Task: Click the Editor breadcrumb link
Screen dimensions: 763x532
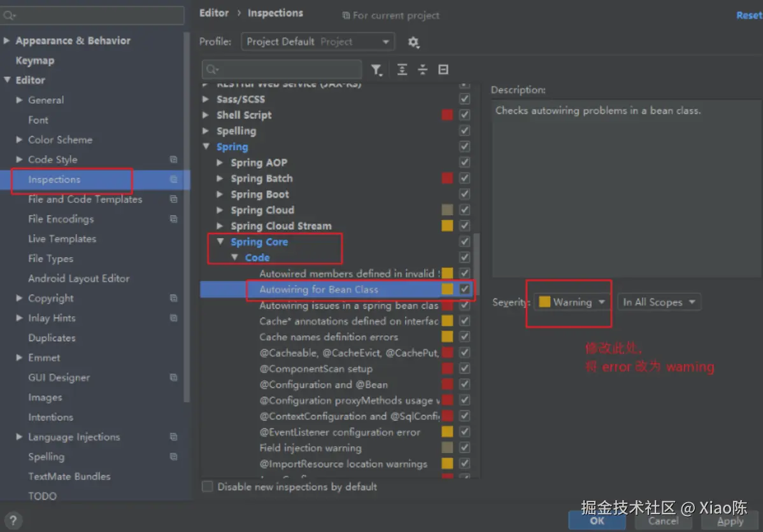Action: coord(213,13)
